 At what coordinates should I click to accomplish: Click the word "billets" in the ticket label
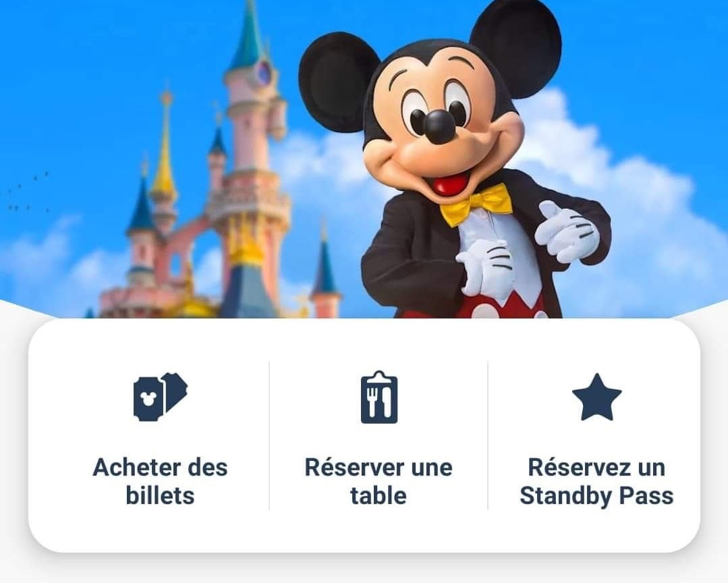pyautogui.click(x=160, y=496)
